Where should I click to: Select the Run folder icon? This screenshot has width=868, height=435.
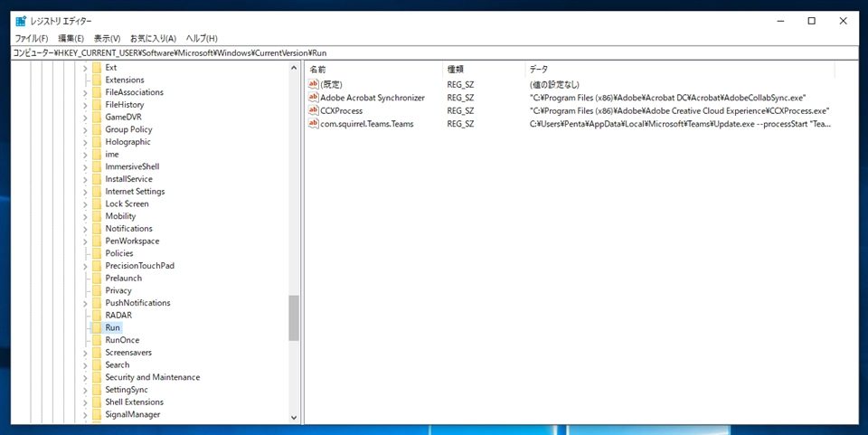(x=97, y=327)
